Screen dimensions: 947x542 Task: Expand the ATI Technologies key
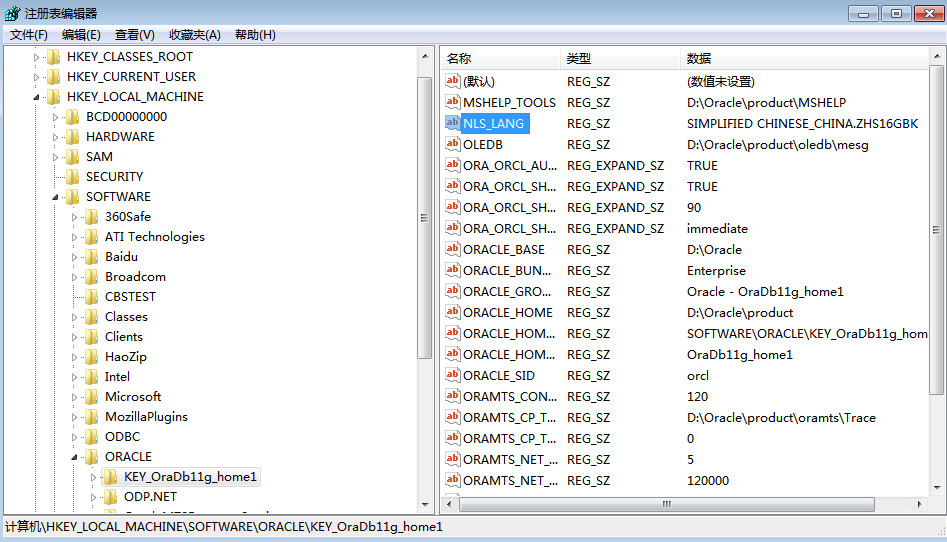(74, 237)
